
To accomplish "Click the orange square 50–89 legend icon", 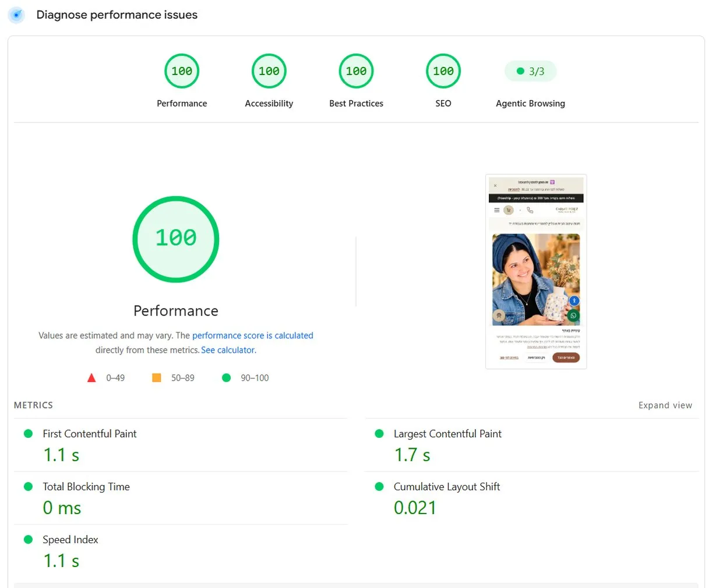I will pos(156,378).
